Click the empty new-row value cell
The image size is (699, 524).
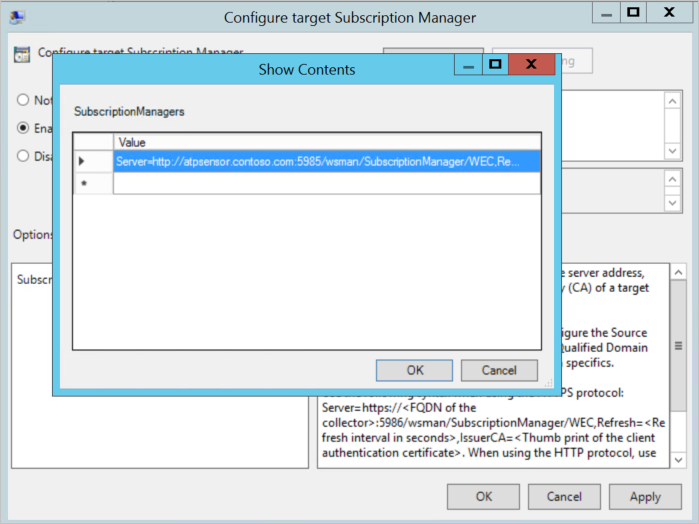coord(327,183)
